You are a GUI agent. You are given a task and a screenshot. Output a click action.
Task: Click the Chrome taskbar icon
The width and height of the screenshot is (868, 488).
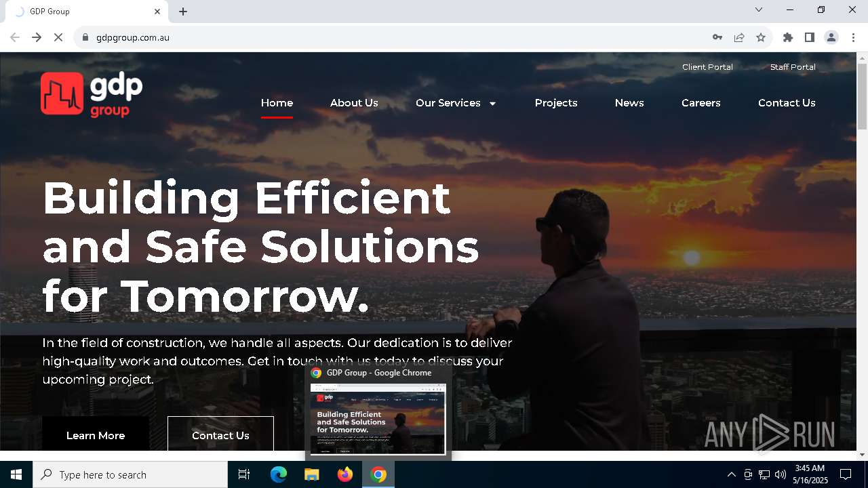(378, 474)
